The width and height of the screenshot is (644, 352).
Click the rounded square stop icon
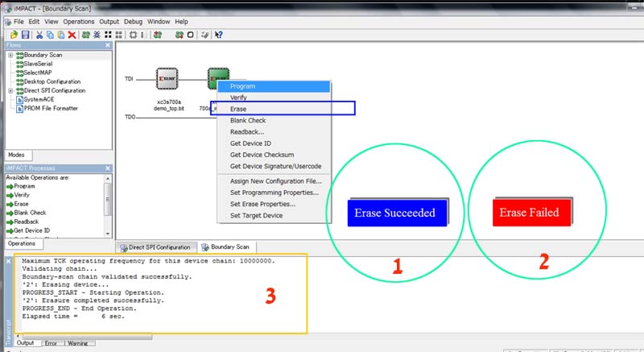pos(190,35)
